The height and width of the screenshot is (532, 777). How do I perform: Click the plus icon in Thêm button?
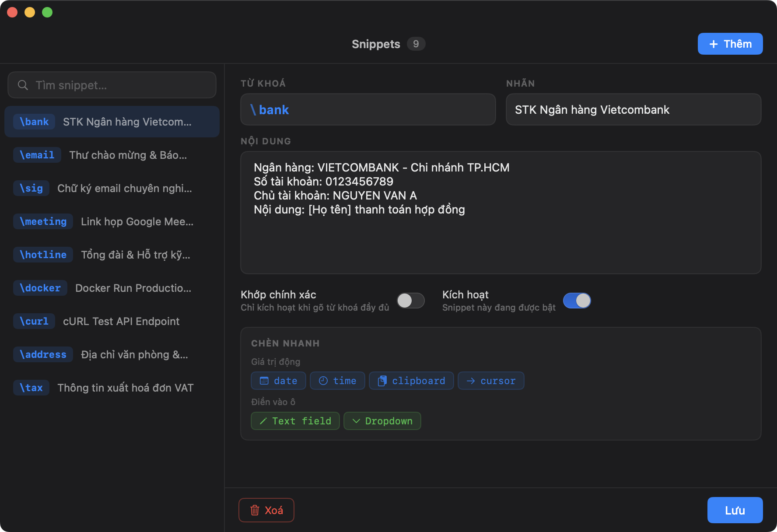tap(714, 44)
